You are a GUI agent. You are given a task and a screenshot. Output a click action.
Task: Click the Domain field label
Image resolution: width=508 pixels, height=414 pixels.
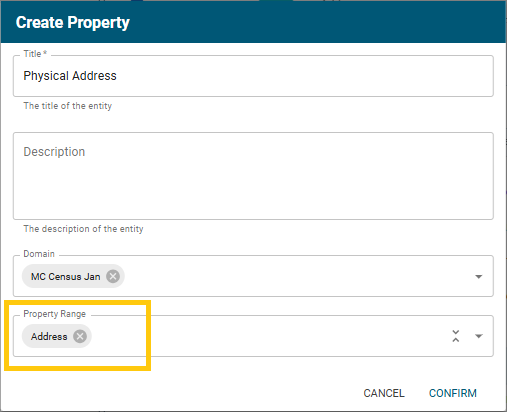(39, 254)
